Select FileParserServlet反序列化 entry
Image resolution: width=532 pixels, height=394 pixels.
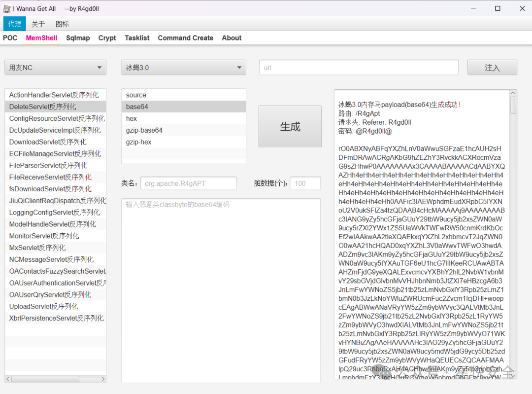coord(55,165)
